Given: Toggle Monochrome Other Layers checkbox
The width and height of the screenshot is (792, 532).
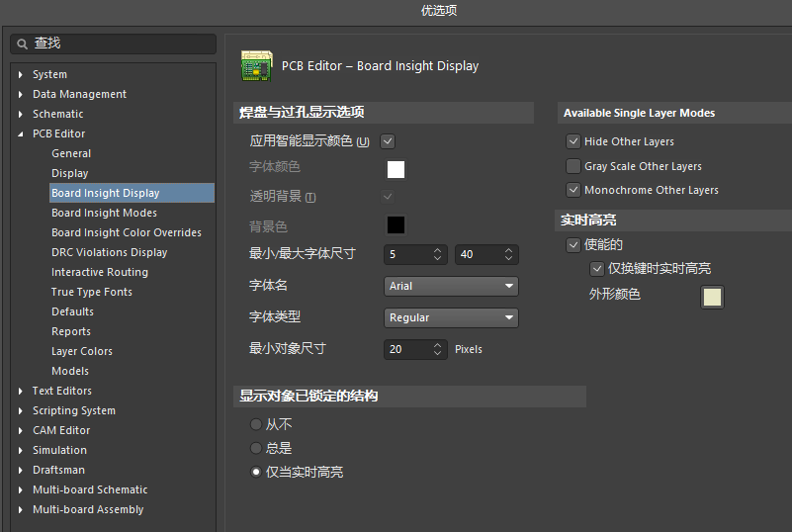Looking at the screenshot, I should (x=573, y=190).
